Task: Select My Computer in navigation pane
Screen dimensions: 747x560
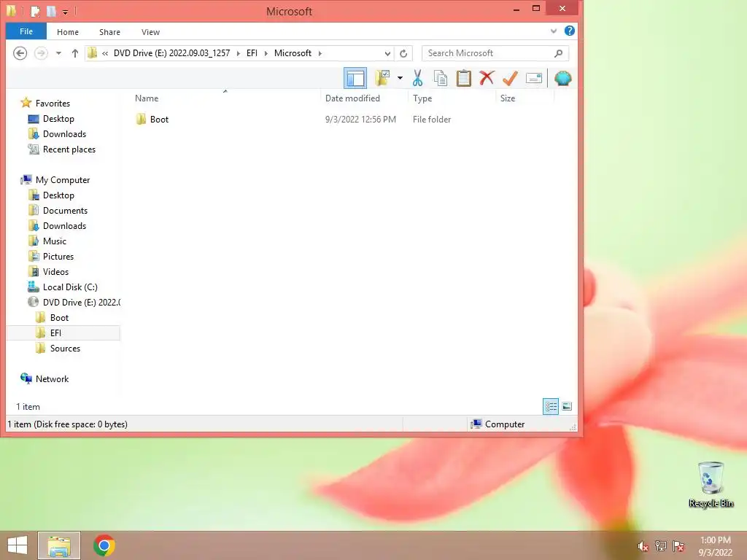Action: (63, 179)
